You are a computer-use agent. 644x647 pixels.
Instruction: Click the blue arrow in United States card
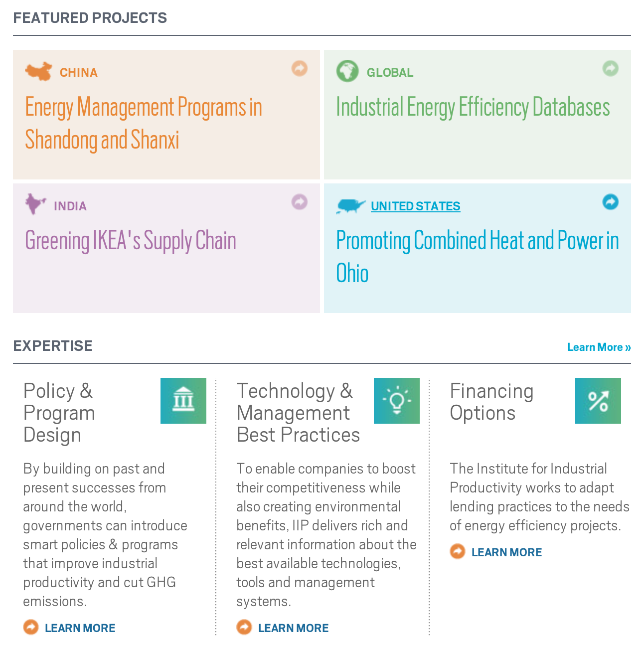point(611,202)
